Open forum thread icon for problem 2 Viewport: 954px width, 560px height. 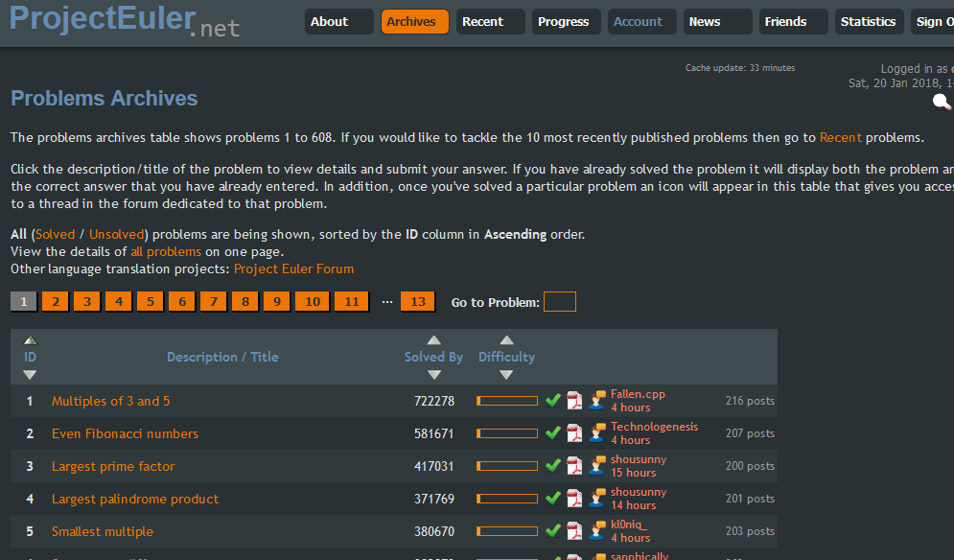pos(597,433)
